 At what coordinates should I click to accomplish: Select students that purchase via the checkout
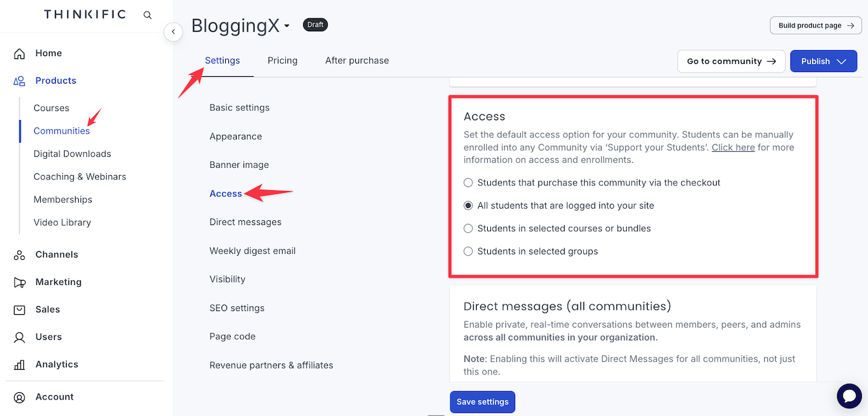pos(468,182)
